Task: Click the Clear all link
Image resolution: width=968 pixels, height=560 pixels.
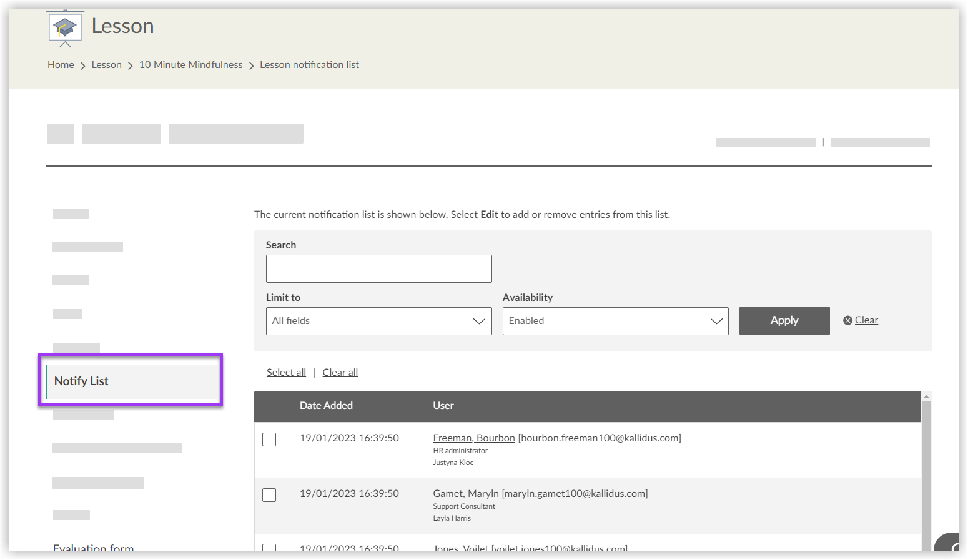Action: click(x=340, y=373)
